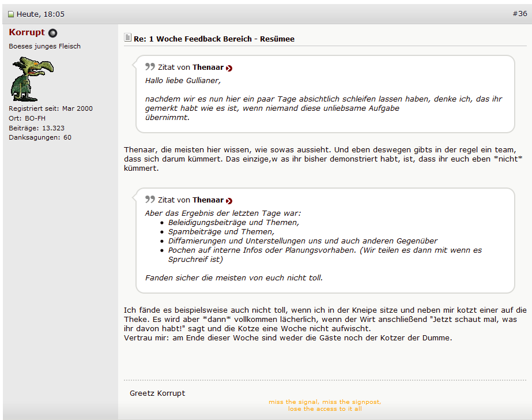Image resolution: width=532 pixels, height=420 pixels.
Task: Click Thenaar's name in the first quote
Action: tap(207, 67)
